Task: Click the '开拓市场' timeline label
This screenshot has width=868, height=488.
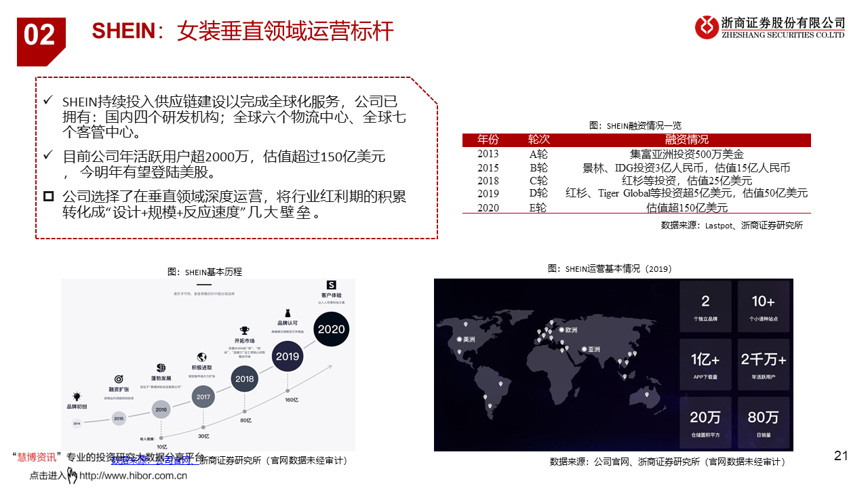Action: pyautogui.click(x=245, y=341)
